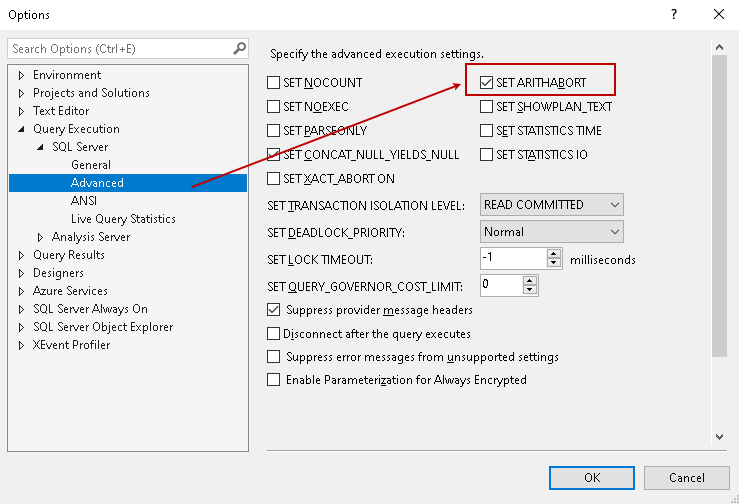Viewport: 739px width, 504px height.
Task: Click the Help question mark icon
Action: (x=674, y=14)
